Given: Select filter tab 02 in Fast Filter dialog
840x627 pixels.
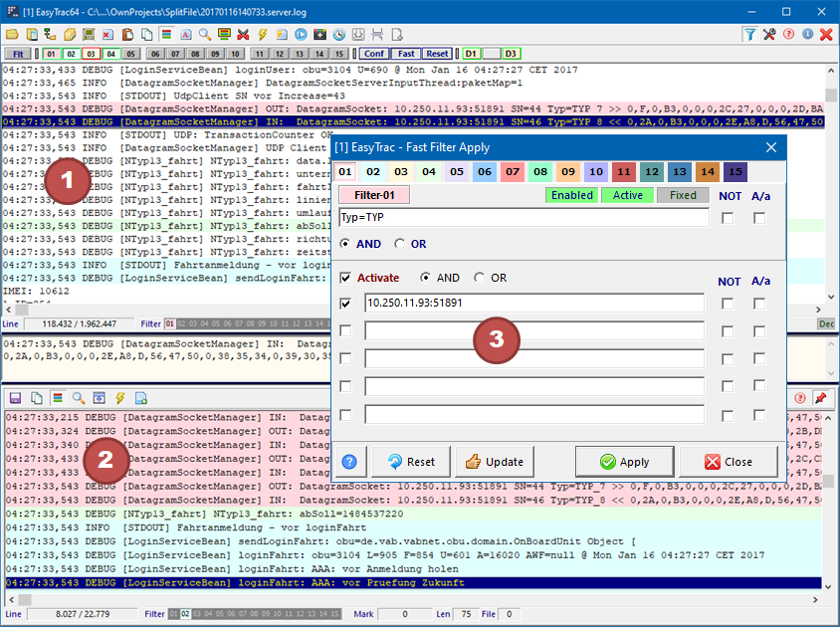Looking at the screenshot, I should [x=373, y=172].
